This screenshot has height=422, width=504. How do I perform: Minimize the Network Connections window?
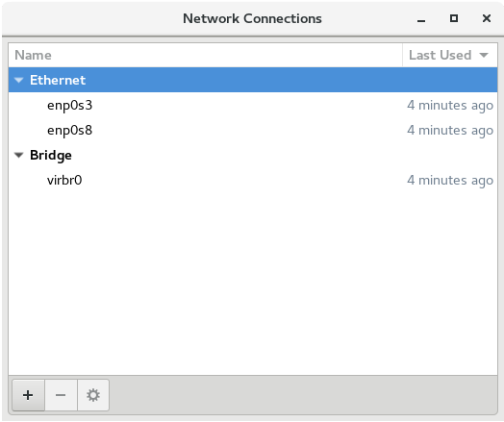[421, 19]
